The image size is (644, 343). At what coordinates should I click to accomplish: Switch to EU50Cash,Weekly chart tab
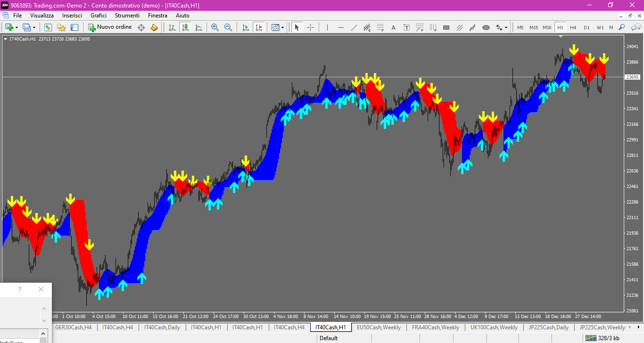click(x=379, y=327)
